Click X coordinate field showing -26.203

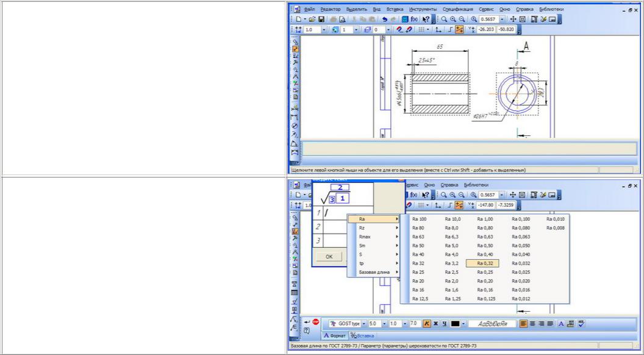486,30
